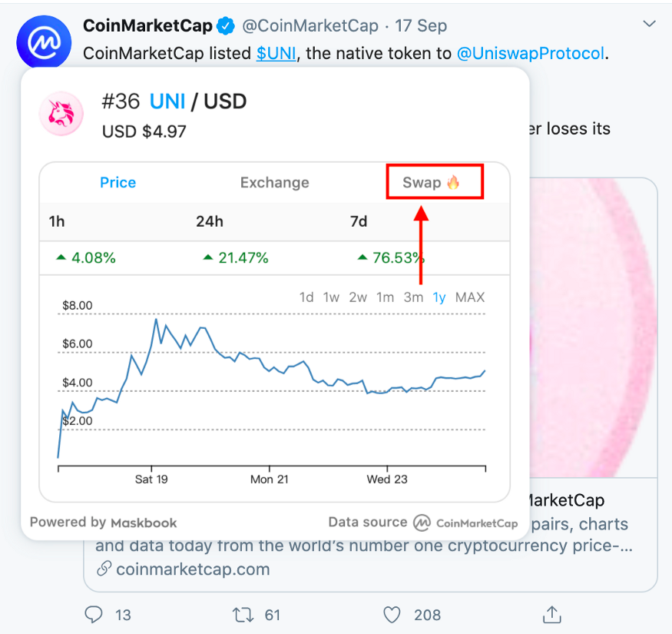Expand the tweet options chevron
Image resolution: width=672 pixels, height=634 pixels.
click(x=649, y=24)
